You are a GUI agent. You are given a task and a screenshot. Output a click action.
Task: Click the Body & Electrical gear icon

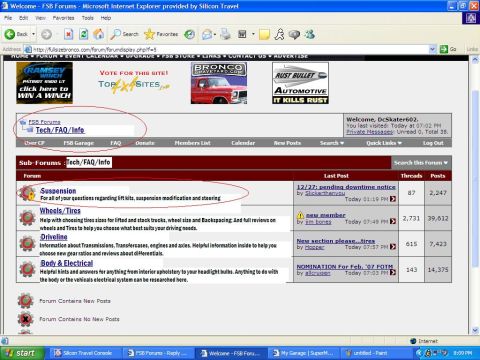(x=27, y=269)
